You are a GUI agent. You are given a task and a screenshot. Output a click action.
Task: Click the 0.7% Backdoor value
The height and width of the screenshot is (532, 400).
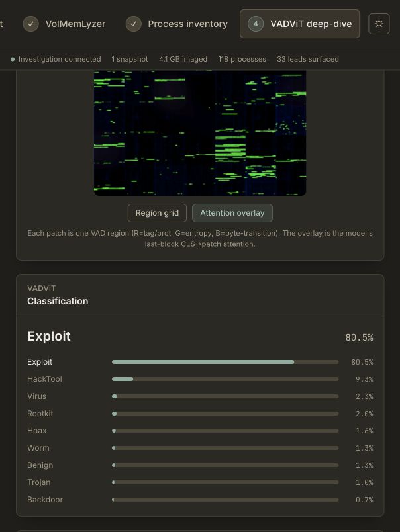click(x=364, y=500)
